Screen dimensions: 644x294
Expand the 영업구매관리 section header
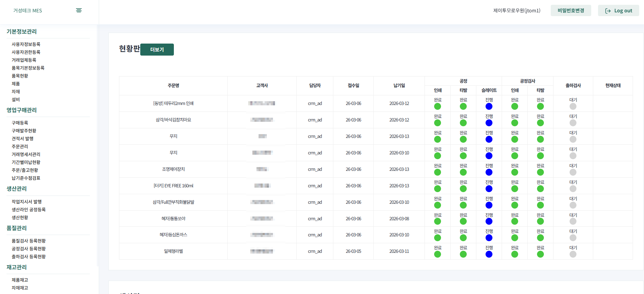point(22,110)
